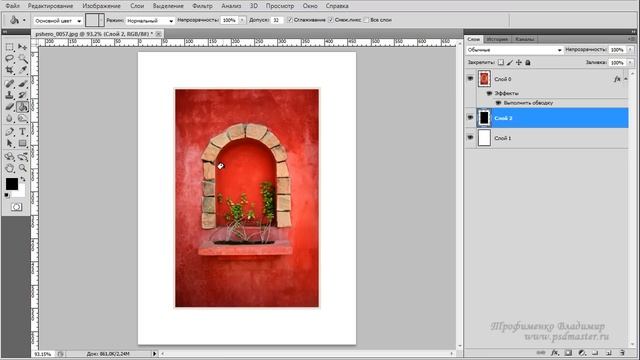Open the Справка menu
The height and width of the screenshot is (360, 640).
(x=337, y=6)
